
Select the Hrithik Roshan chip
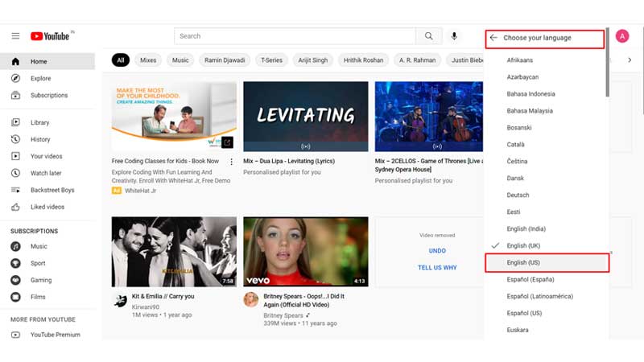(x=364, y=60)
